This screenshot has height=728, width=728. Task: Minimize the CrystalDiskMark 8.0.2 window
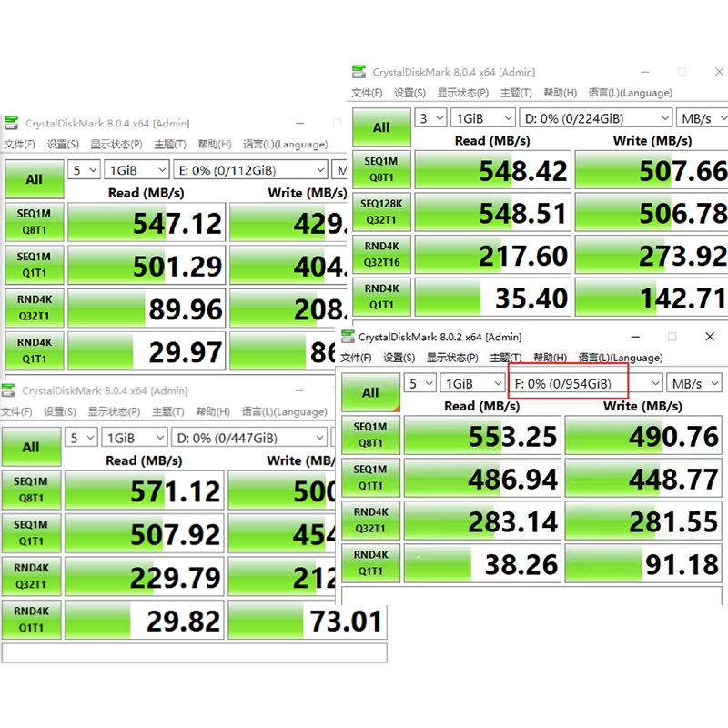click(635, 336)
